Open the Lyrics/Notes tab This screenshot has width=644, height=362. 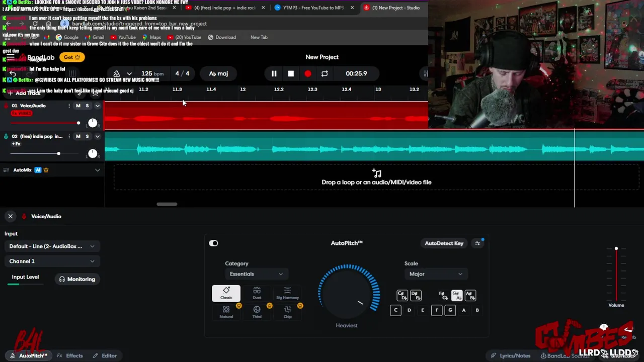click(x=511, y=355)
